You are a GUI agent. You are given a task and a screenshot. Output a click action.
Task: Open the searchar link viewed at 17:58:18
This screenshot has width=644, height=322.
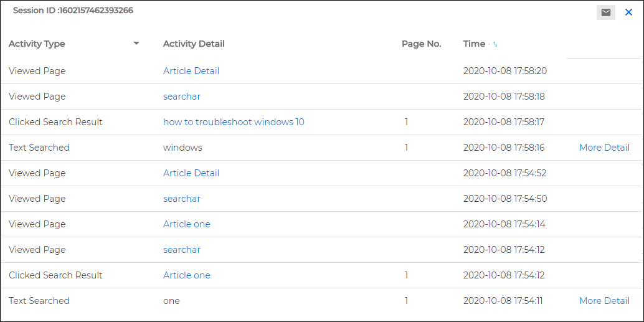click(x=181, y=97)
